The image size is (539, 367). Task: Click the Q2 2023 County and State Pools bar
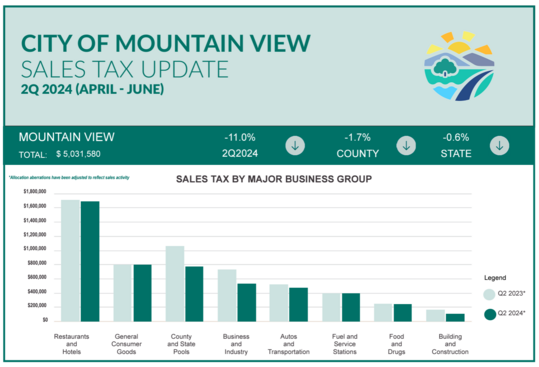tap(175, 284)
